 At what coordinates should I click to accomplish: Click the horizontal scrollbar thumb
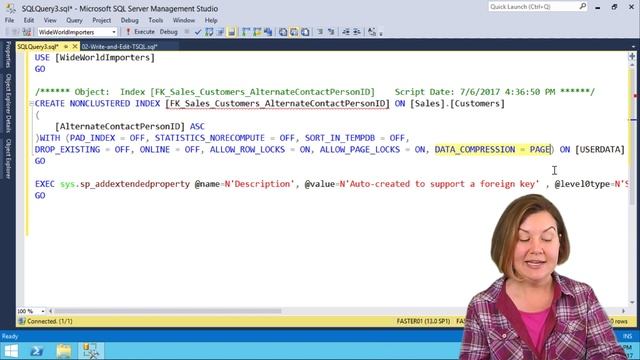pyautogui.click(x=167, y=311)
